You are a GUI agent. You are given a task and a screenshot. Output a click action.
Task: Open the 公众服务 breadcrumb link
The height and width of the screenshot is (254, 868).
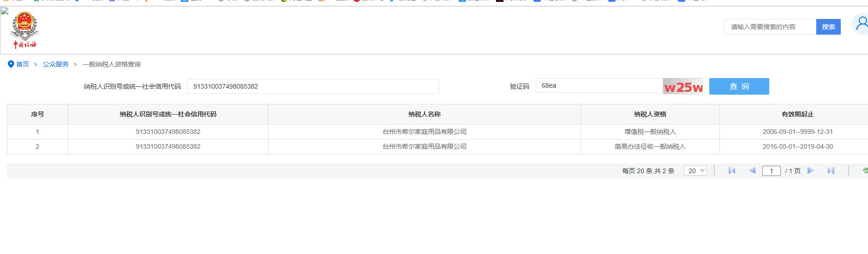[x=55, y=64]
